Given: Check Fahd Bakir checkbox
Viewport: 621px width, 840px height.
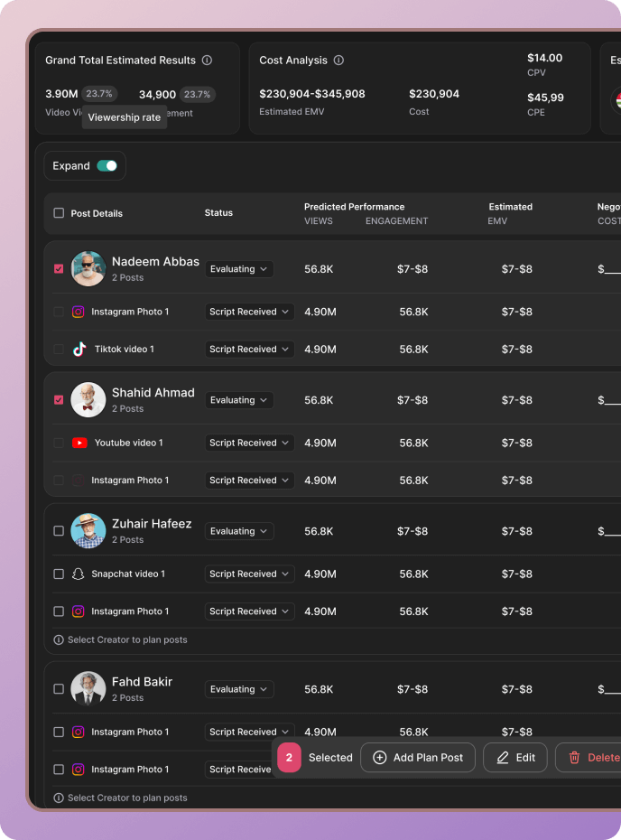Looking at the screenshot, I should (59, 689).
